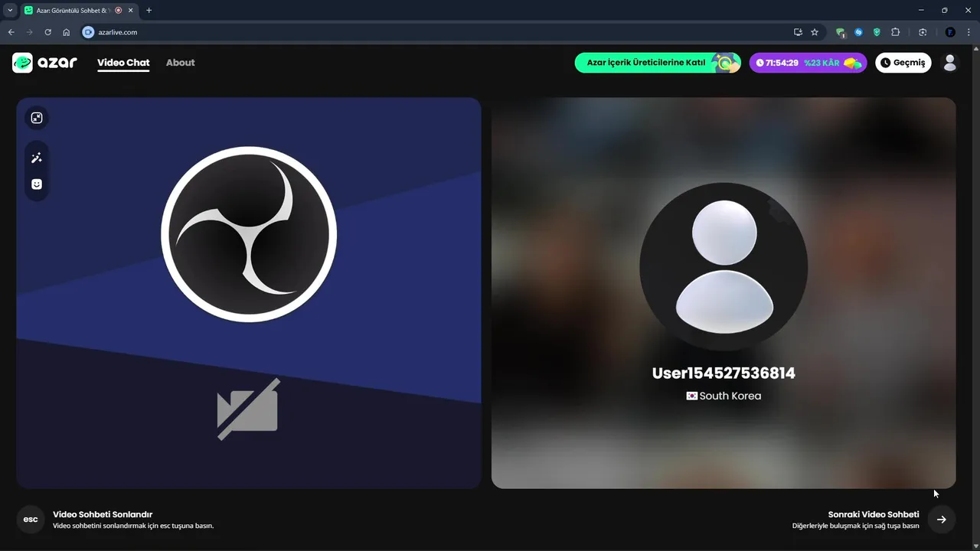Click Sonraki Video Sohbeti label

(x=874, y=514)
